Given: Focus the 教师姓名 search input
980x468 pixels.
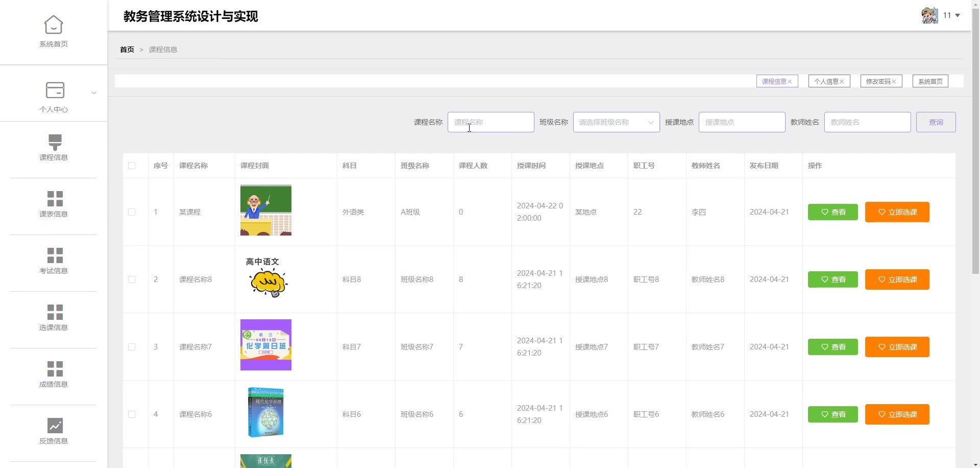Looking at the screenshot, I should 867,122.
